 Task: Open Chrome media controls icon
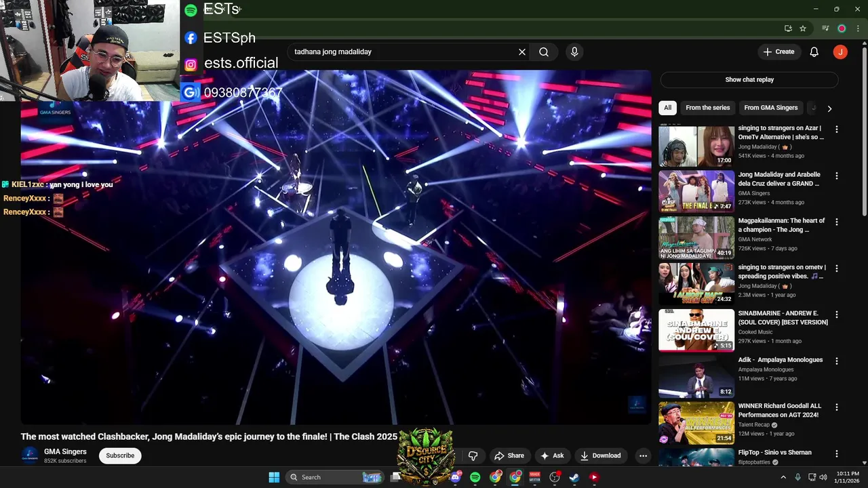(x=825, y=28)
